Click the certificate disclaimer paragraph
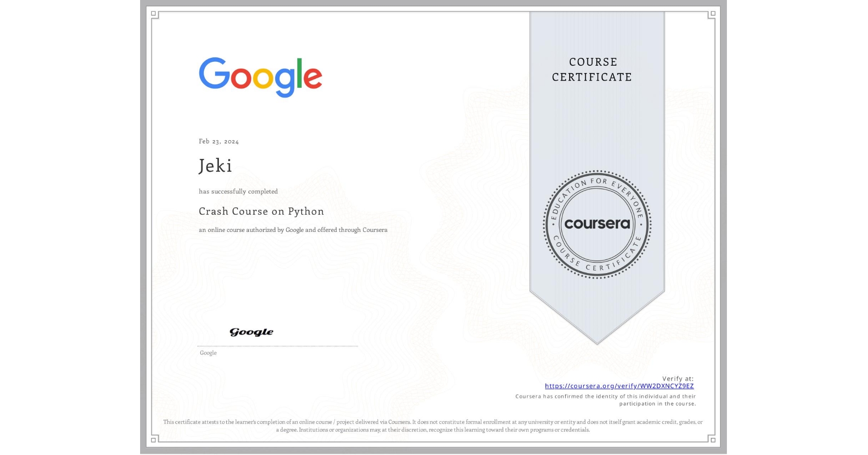The width and height of the screenshot is (868, 455). (433, 426)
